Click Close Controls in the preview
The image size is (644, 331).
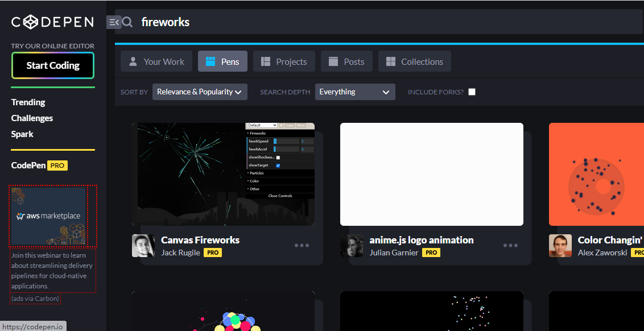280,196
